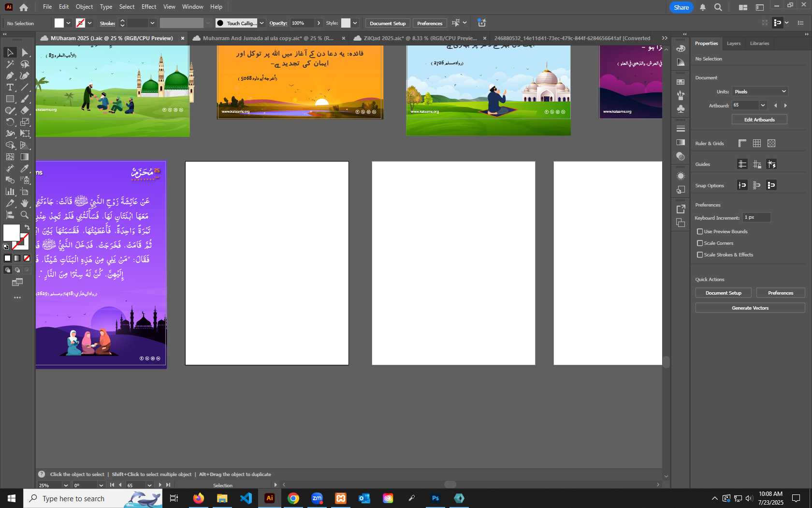Select the Magic Wand tool
Image resolution: width=812 pixels, height=508 pixels.
point(10,64)
